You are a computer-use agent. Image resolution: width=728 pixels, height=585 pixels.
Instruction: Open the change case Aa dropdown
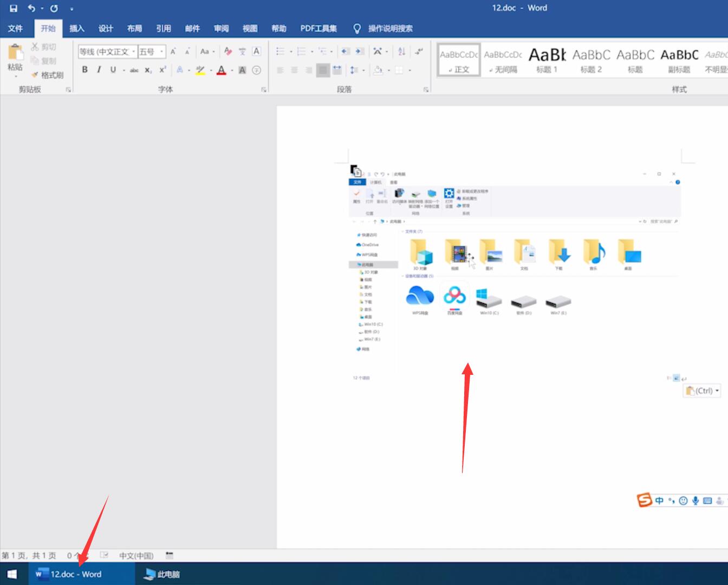[207, 51]
